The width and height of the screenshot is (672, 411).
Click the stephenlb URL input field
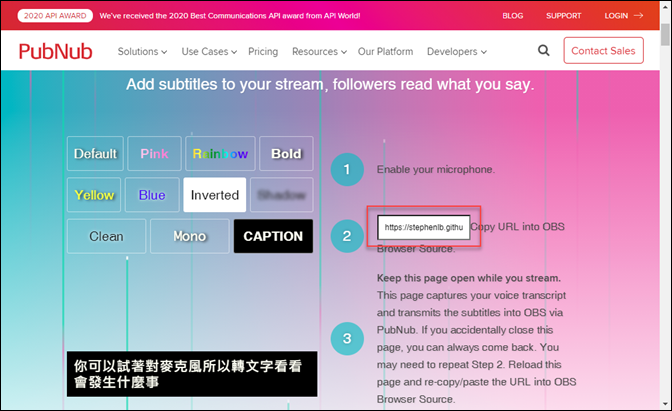pos(423,227)
